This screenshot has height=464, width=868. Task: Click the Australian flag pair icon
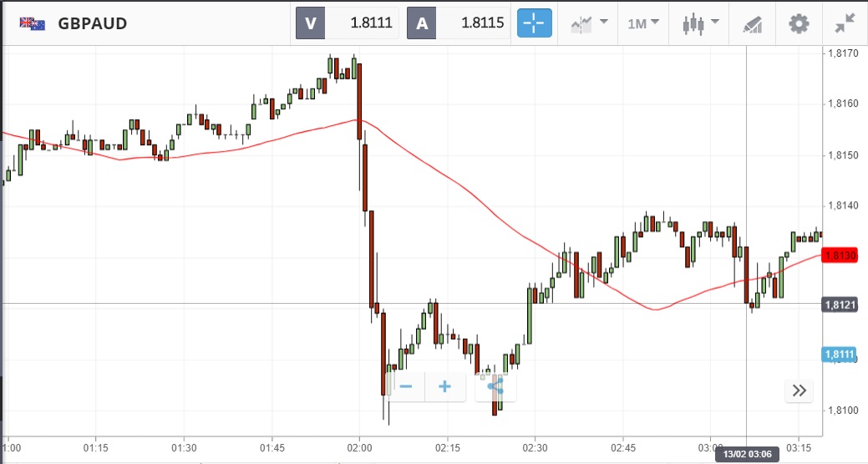[x=33, y=23]
